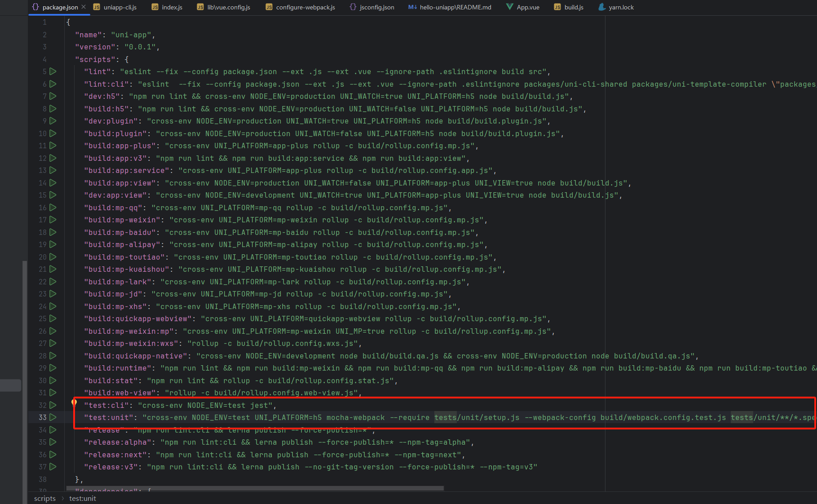This screenshot has width=817, height=504.
Task: Click line number 33 in gutter
Action: click(42, 417)
